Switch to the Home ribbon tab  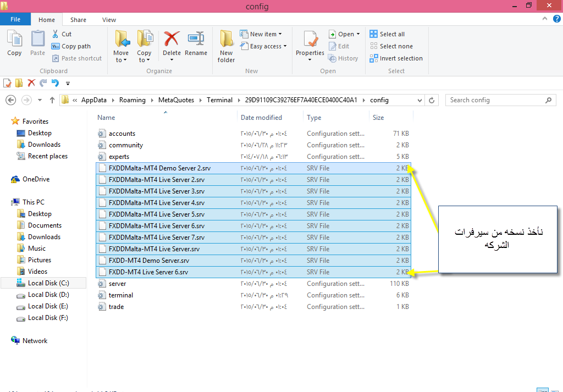tap(47, 20)
